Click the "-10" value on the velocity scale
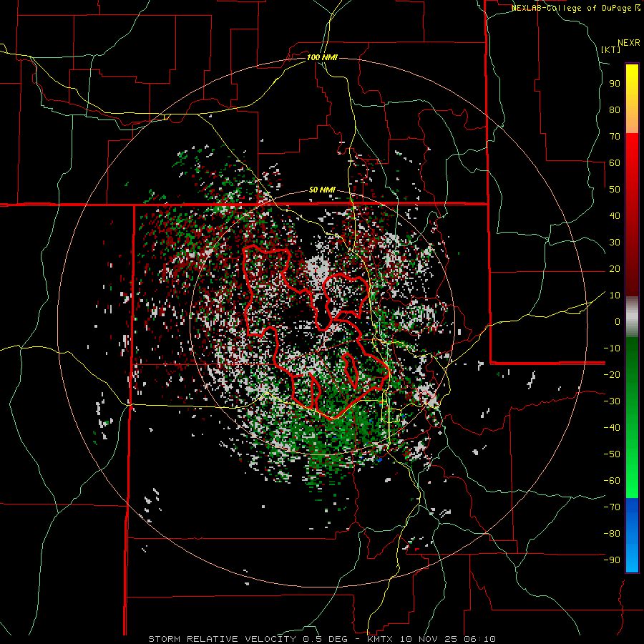This screenshot has width=644, height=644. click(x=612, y=348)
